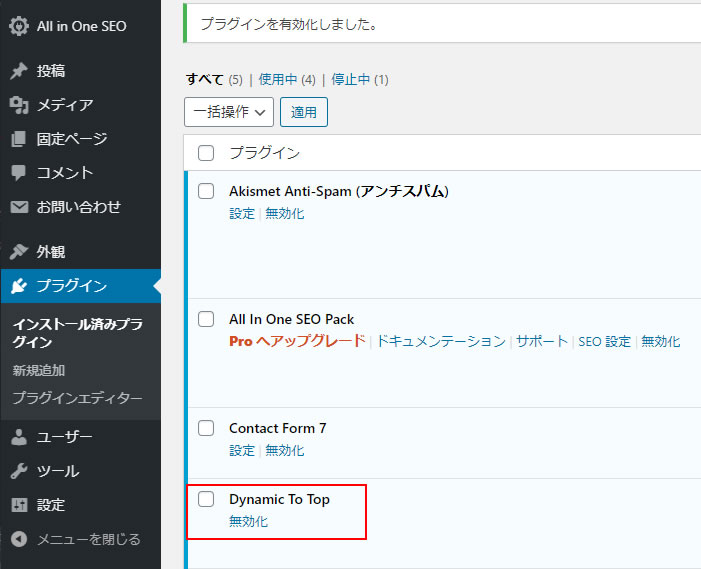
Task: Open ドキュメンテーション link
Action: 441,341
